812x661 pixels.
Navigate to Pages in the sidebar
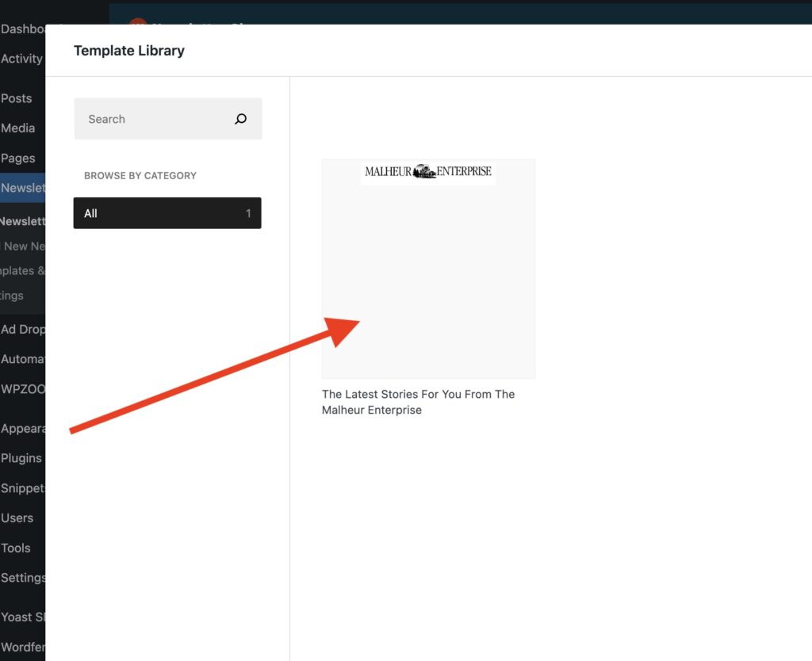18,158
